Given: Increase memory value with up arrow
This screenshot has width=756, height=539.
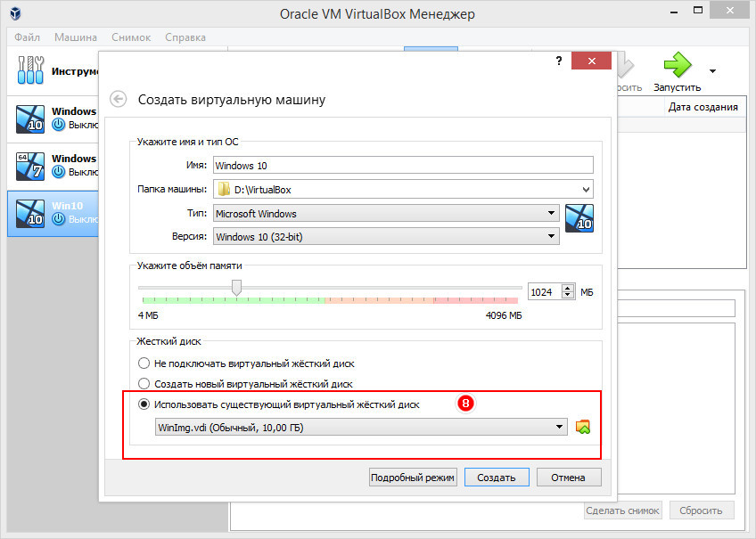Looking at the screenshot, I should tap(568, 288).
